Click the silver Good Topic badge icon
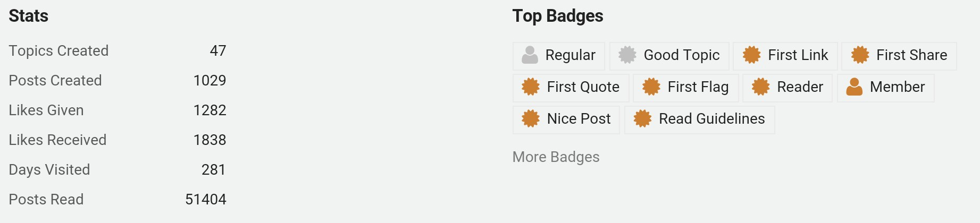The image size is (980, 223). click(627, 55)
